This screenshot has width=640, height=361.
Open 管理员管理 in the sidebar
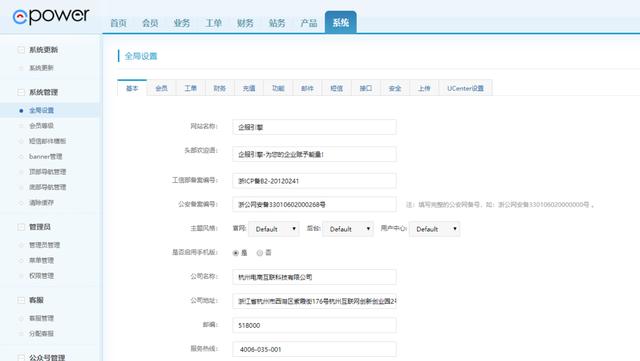(x=44, y=245)
